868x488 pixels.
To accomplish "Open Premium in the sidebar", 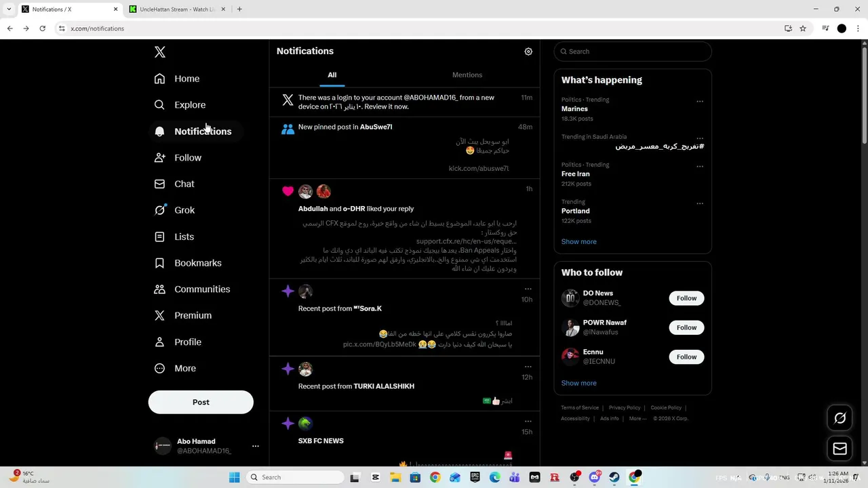I will coord(183,316).
